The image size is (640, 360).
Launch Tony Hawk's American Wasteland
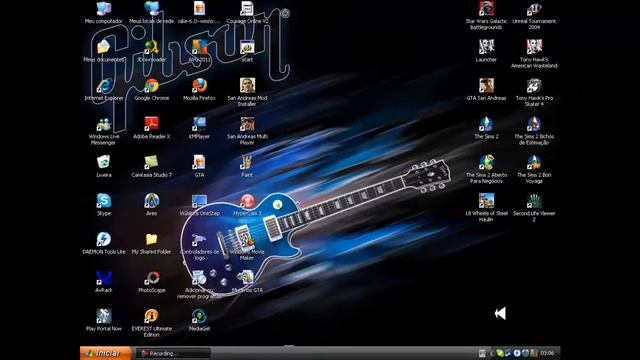[x=534, y=47]
